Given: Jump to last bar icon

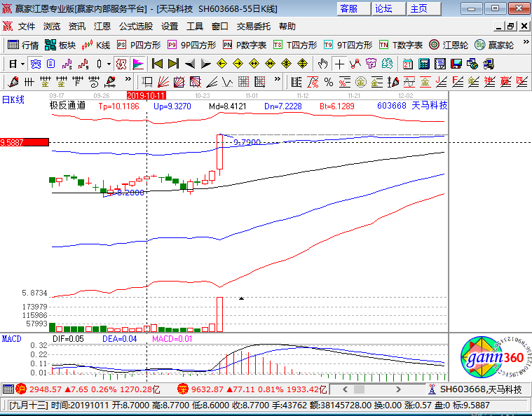Looking at the screenshot, I should (x=174, y=64).
